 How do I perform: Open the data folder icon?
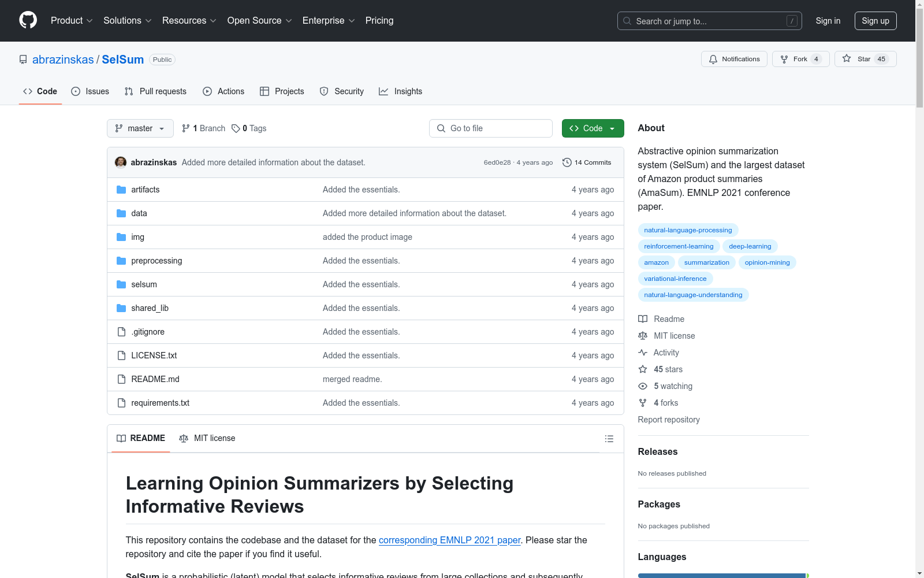[121, 213]
